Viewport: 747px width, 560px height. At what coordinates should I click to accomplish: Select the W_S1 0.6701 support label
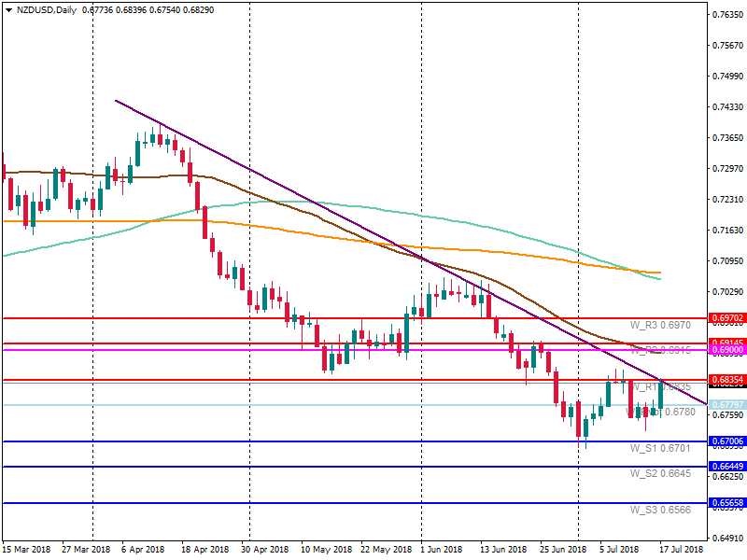(x=660, y=448)
